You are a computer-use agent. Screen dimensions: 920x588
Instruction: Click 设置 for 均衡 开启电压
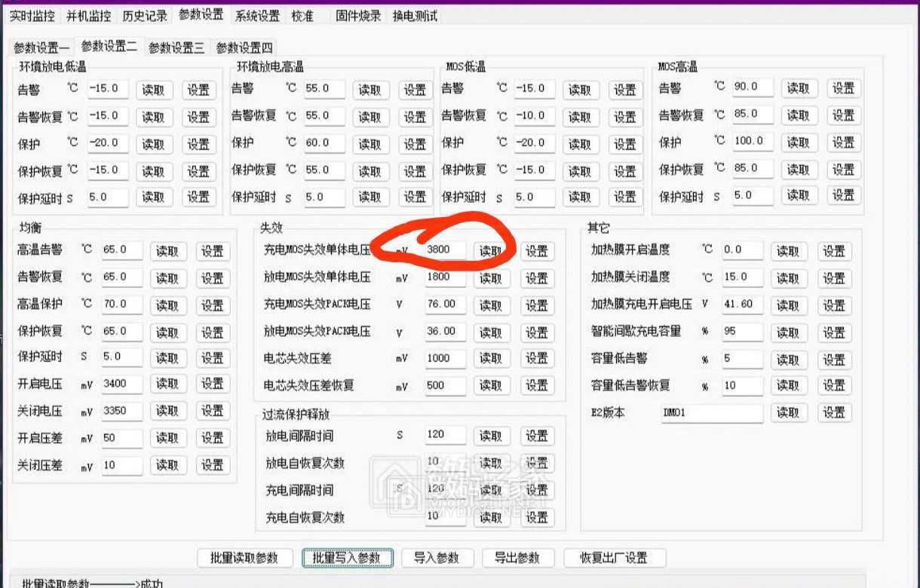click(x=212, y=384)
